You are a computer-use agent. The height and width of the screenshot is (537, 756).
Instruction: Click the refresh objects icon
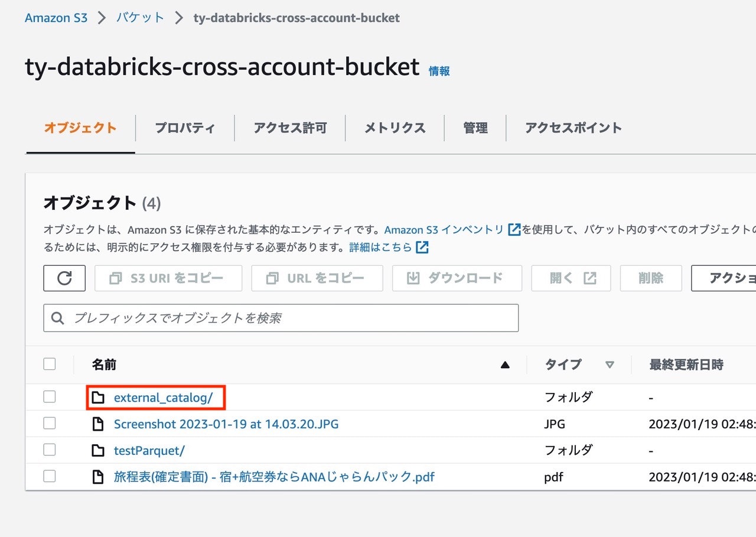pyautogui.click(x=64, y=278)
